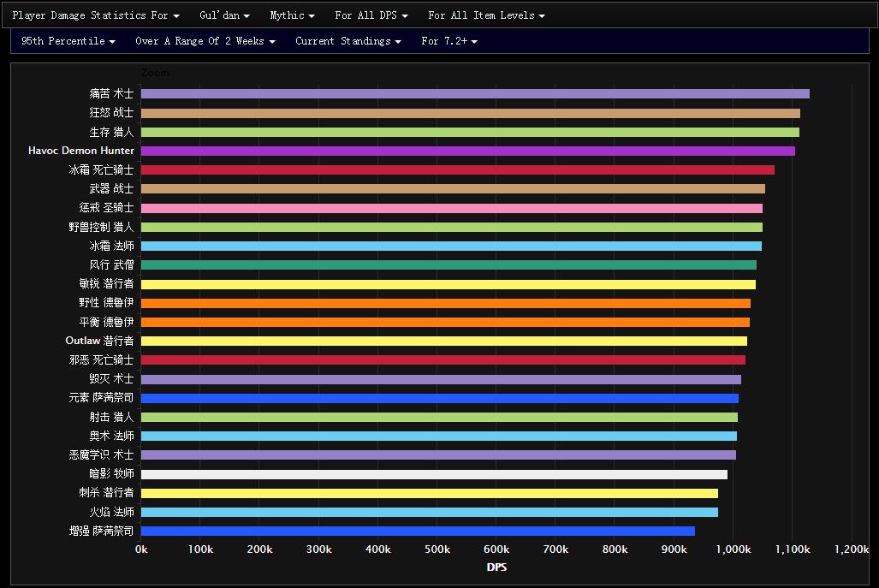Change the "Over A Range Of 2 Weeks" option
Viewport: 879px width, 588px height.
pyautogui.click(x=205, y=41)
